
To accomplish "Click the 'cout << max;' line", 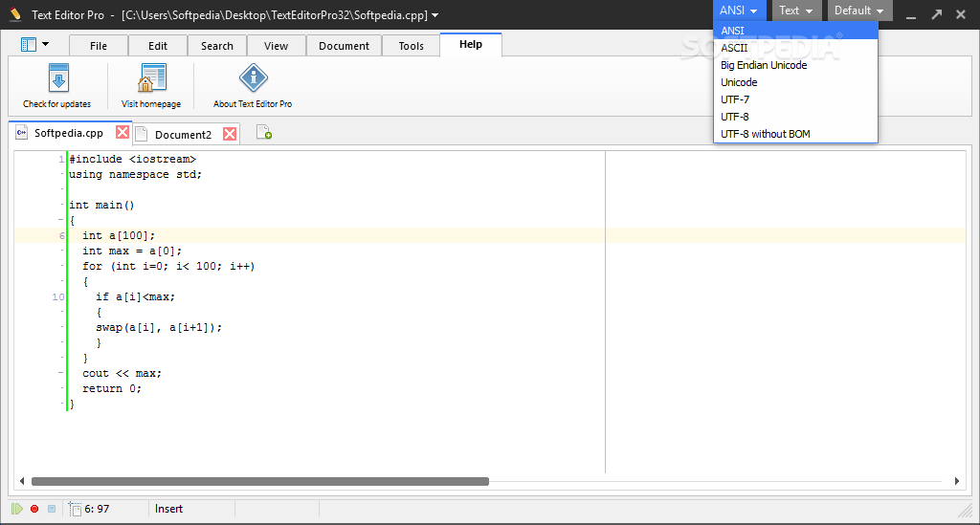I will pyautogui.click(x=122, y=373).
